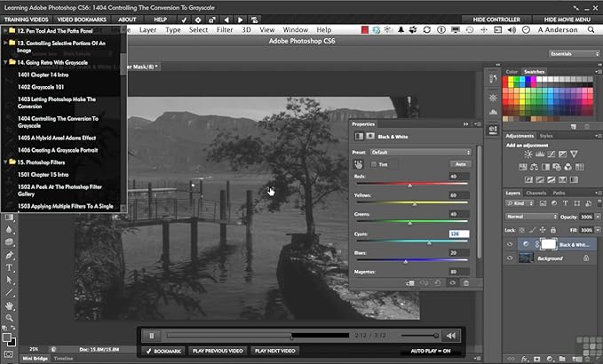Add an Invert adjustment
Viewport: 603px width, 364px height.
tap(528, 179)
